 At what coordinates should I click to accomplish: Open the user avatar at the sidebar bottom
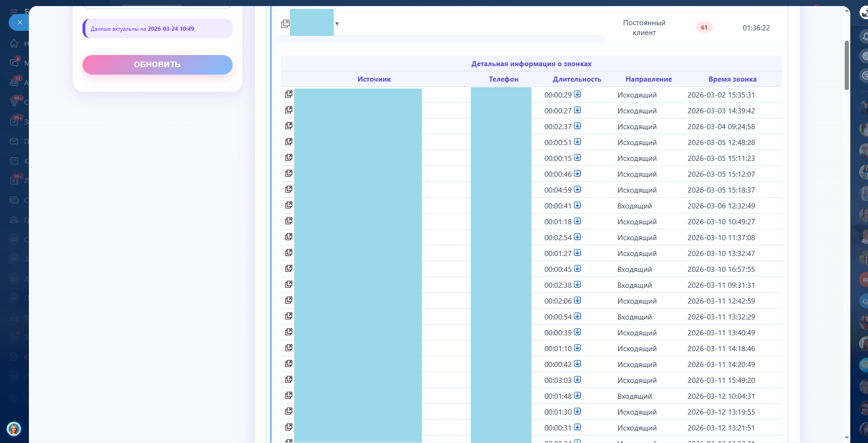click(14, 429)
